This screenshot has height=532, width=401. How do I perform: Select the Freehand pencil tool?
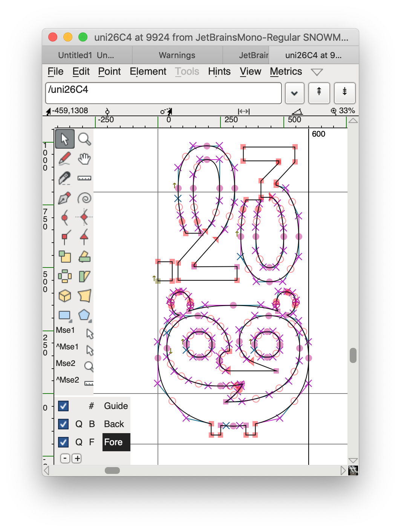click(x=65, y=158)
